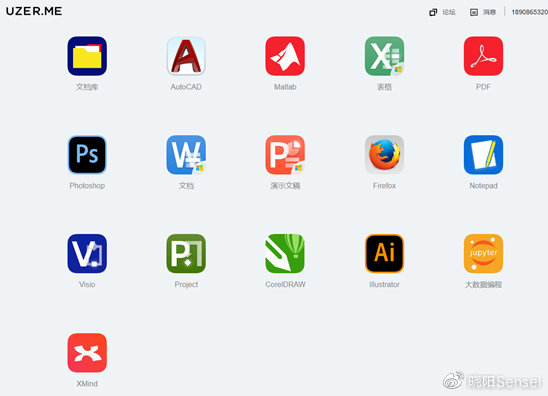
Task: Open the Jupyter 大数据编程 icon
Action: click(483, 254)
